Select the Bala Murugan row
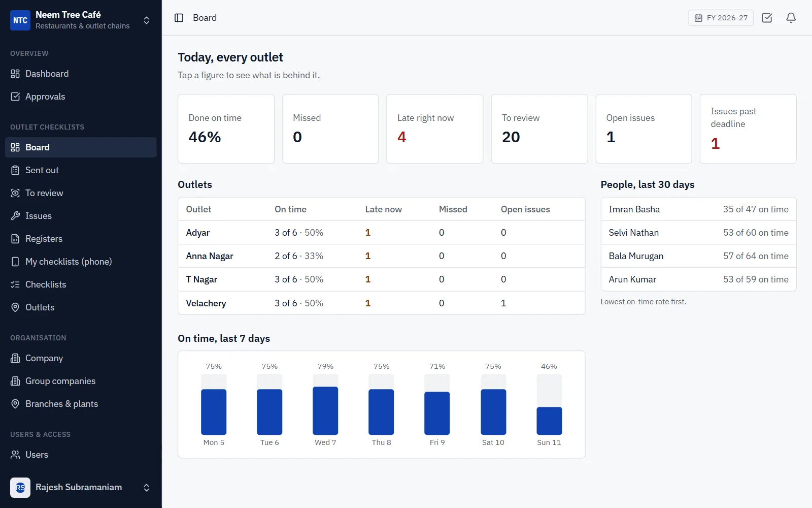 tap(698, 256)
